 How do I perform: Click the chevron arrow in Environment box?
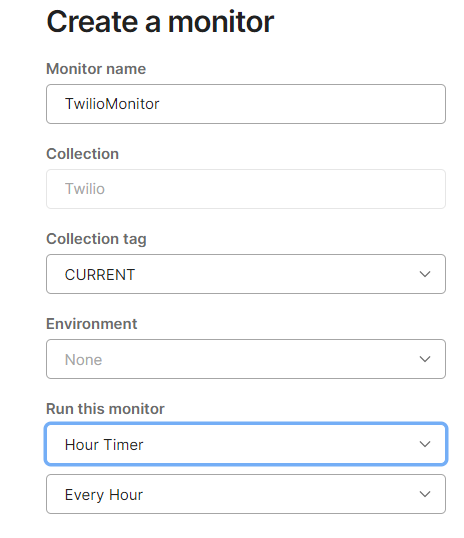425,359
